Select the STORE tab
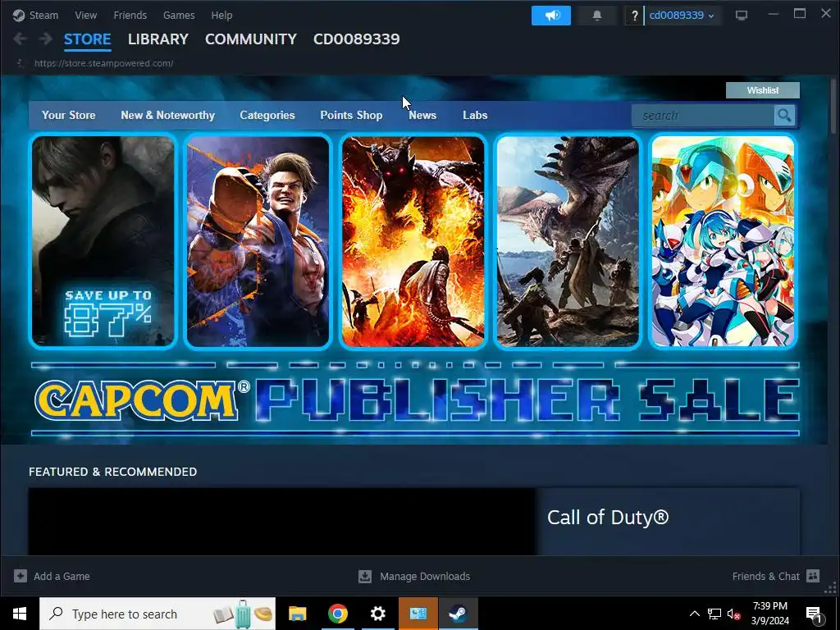Image resolution: width=840 pixels, height=630 pixels. tap(87, 39)
